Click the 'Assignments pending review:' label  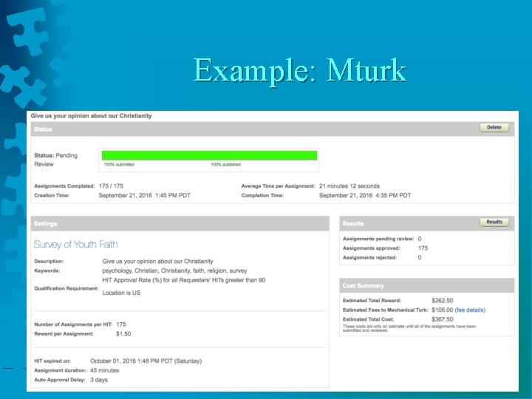click(x=378, y=239)
